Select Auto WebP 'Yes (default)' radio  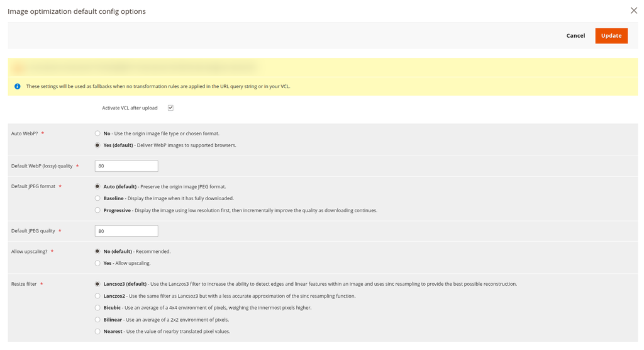point(97,145)
